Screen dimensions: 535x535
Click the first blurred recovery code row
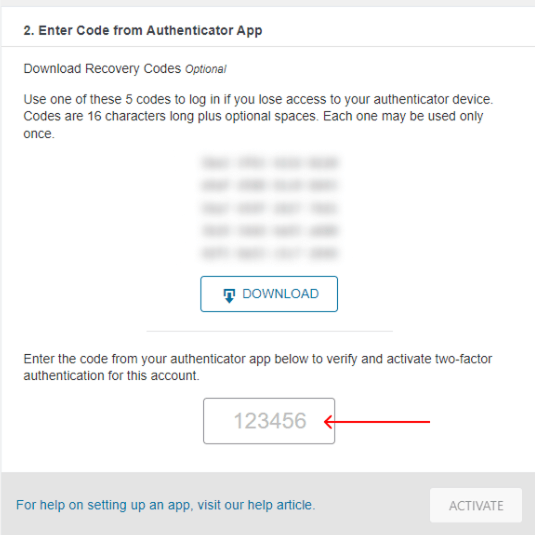tap(270, 163)
